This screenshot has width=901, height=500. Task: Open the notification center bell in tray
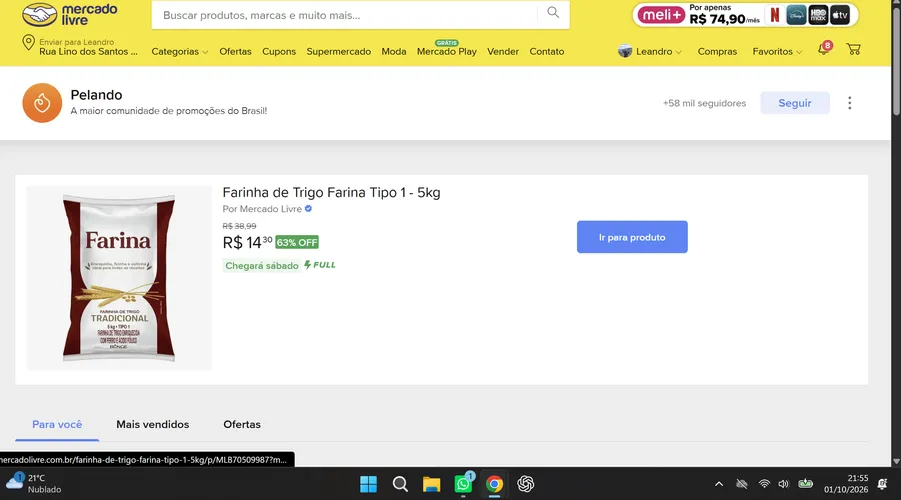pyautogui.click(x=883, y=484)
